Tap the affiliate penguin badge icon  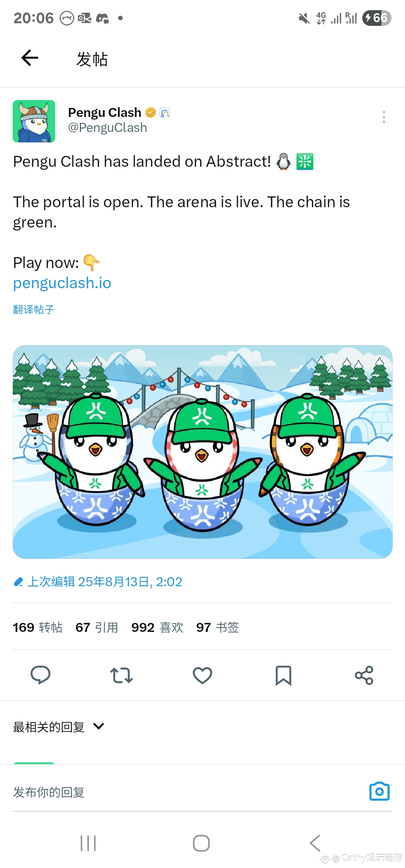click(x=165, y=112)
